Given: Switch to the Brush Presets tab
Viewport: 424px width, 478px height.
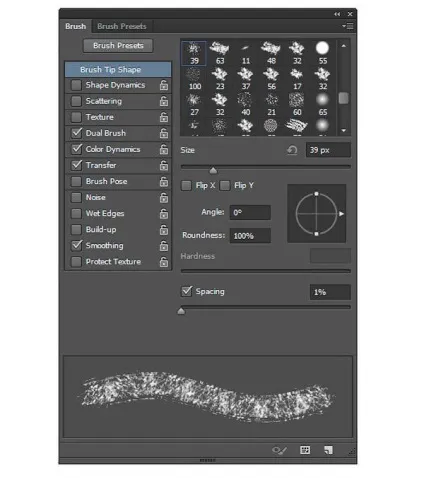Looking at the screenshot, I should click(x=122, y=26).
